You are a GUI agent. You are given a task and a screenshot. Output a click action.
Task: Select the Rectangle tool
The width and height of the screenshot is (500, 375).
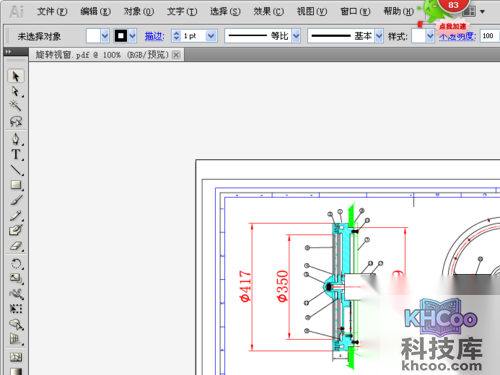16,185
